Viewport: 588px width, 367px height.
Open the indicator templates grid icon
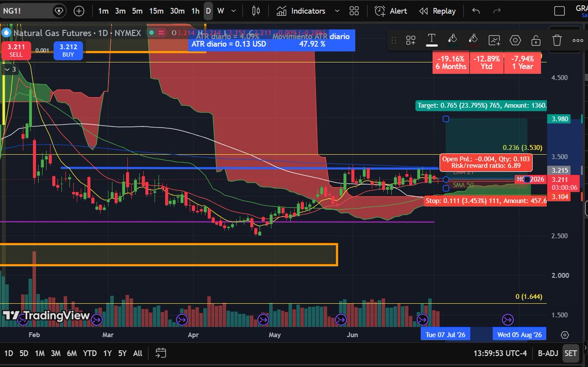coord(354,11)
